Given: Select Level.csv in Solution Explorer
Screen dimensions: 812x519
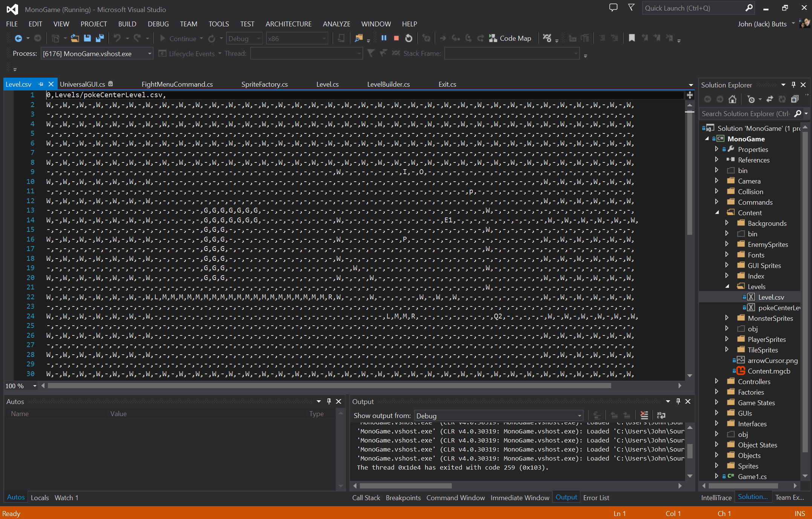Looking at the screenshot, I should coord(771,297).
